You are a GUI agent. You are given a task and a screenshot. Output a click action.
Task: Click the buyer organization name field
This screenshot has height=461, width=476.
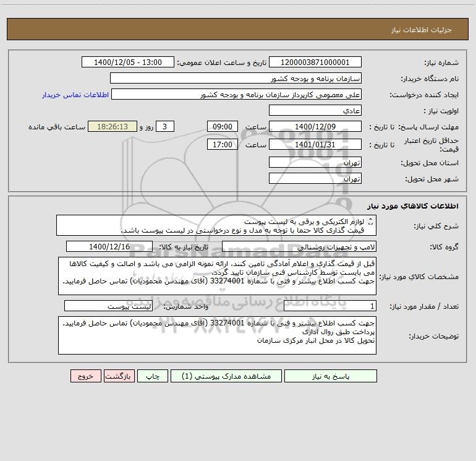tap(236, 78)
